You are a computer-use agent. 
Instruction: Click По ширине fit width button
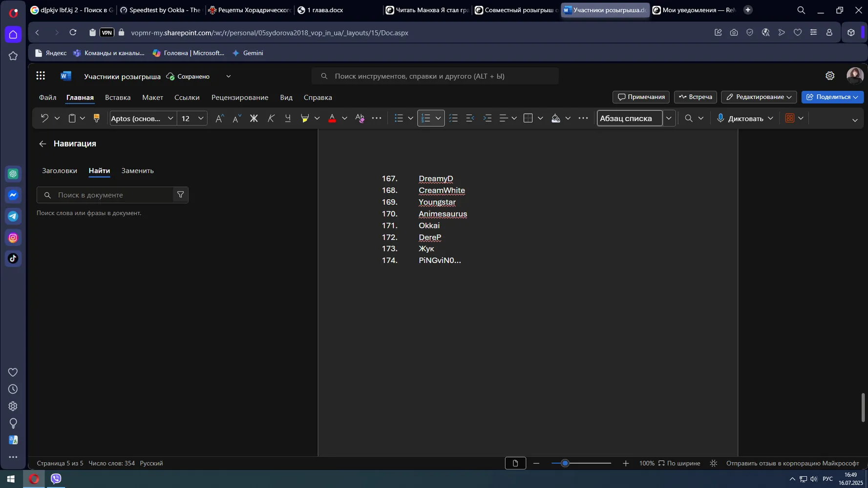tap(679, 463)
